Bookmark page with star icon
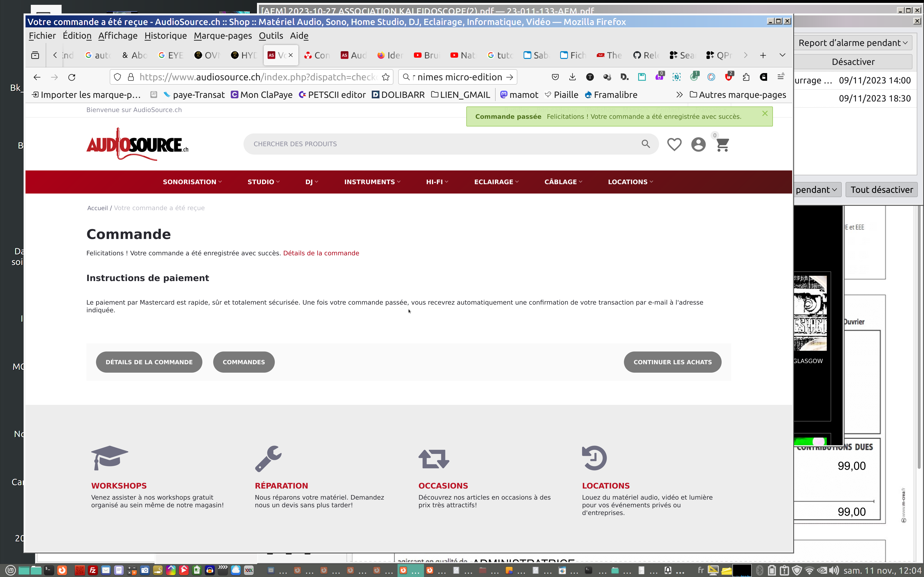 (386, 77)
